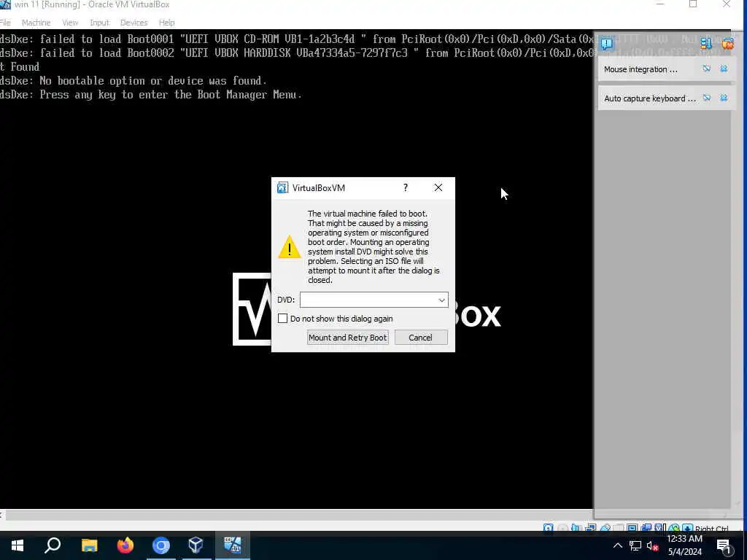Dismiss the Mouse integration notification
Viewport: 747px width, 560px height.
724,69
